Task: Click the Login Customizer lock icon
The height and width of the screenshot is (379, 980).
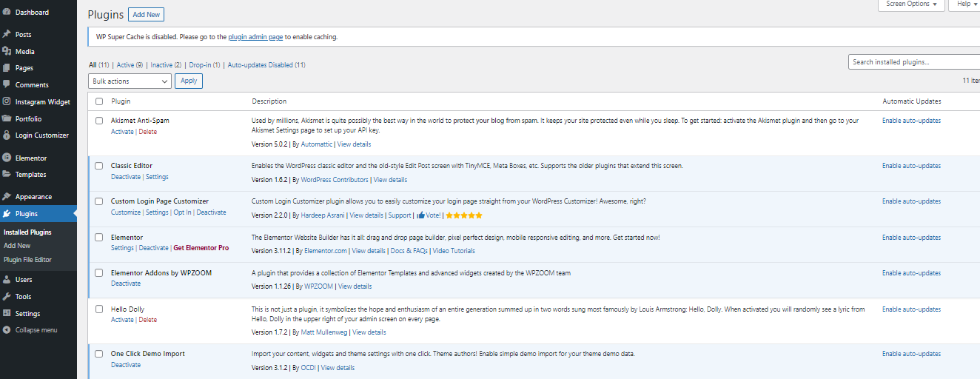Action: click(7, 135)
